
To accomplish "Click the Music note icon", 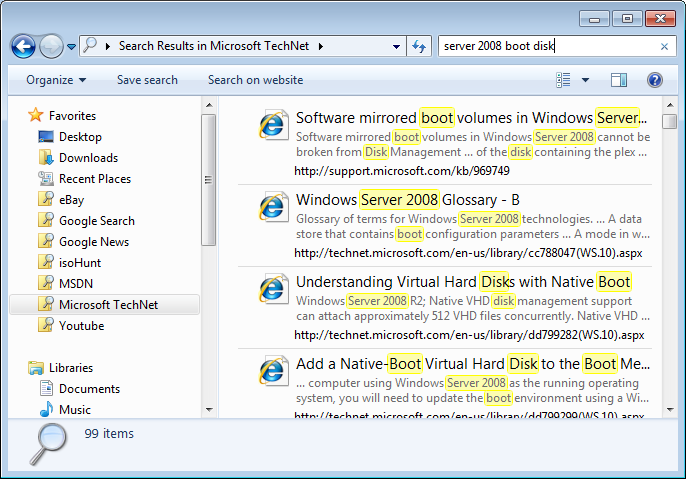I will click(46, 409).
